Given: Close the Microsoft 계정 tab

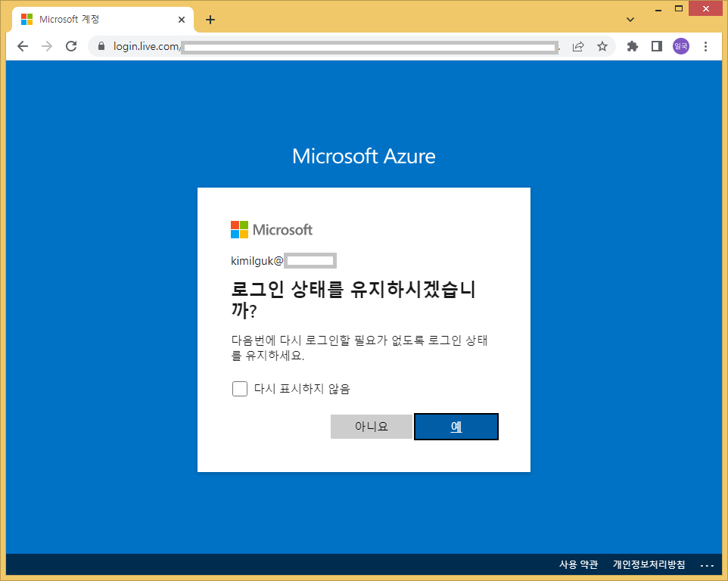Looking at the screenshot, I should pyautogui.click(x=182, y=20).
